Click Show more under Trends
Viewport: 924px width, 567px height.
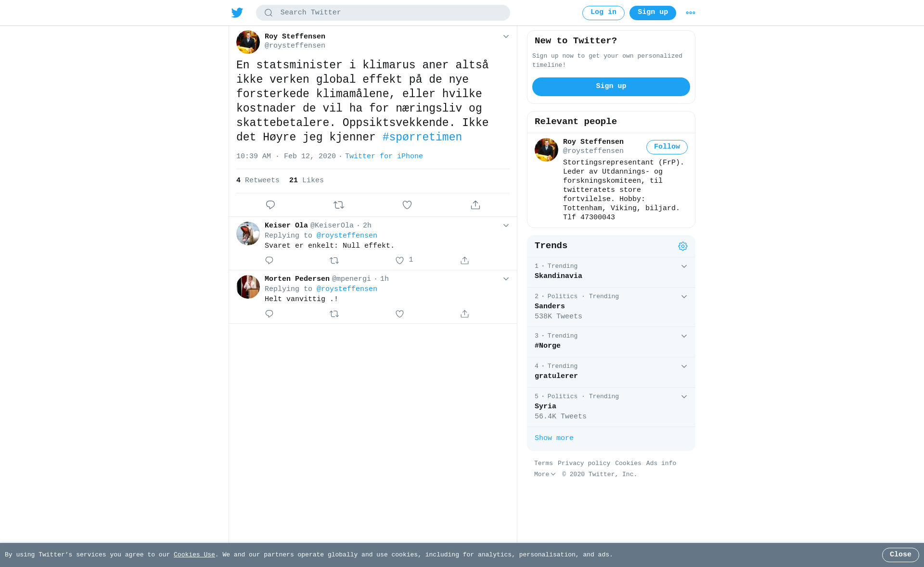(x=554, y=438)
